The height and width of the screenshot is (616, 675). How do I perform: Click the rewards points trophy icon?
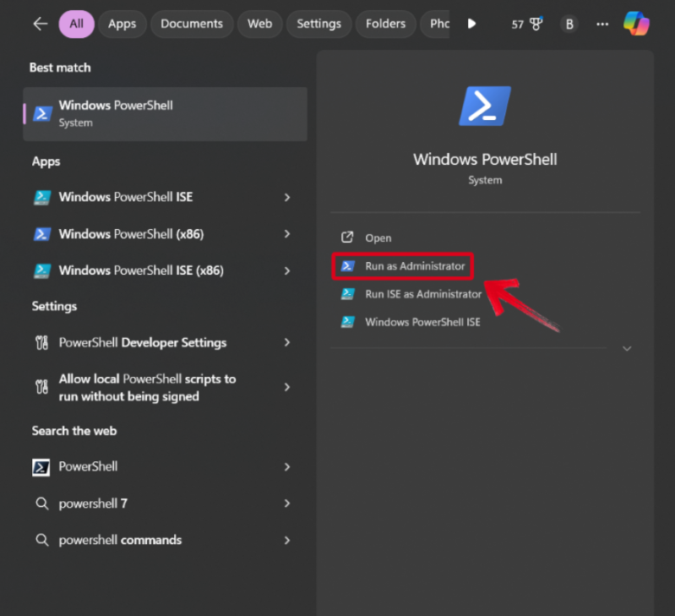click(x=536, y=25)
